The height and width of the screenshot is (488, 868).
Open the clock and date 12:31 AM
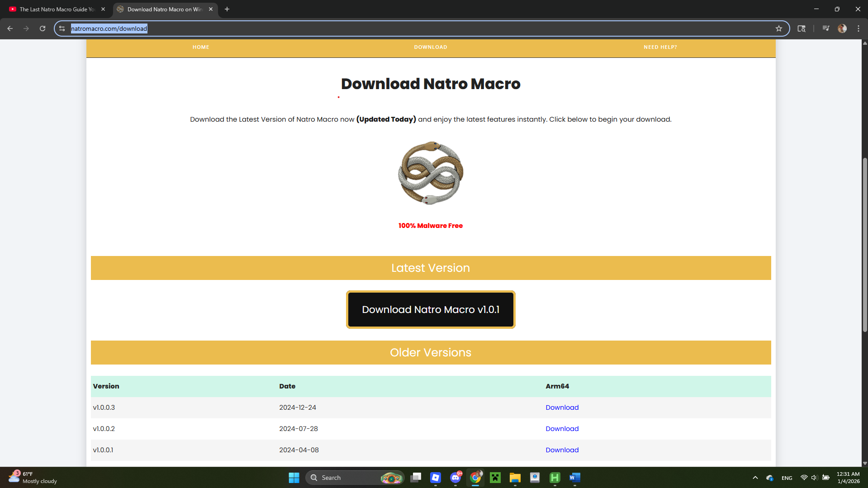[x=848, y=478]
